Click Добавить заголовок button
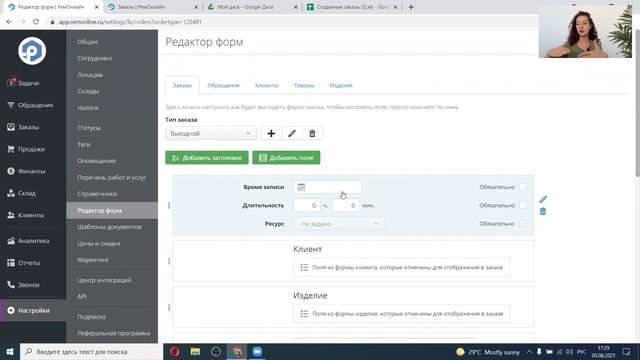The image size is (640, 360). [x=207, y=158]
